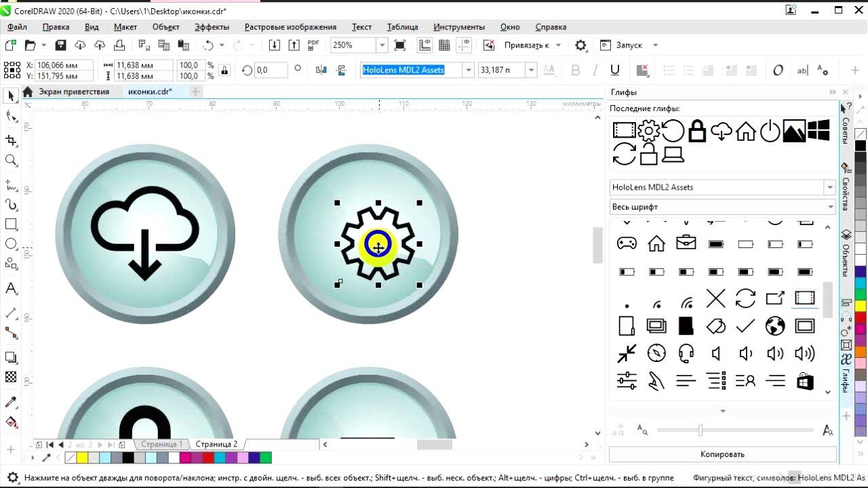Select the Zoom magnifier tool
The height and width of the screenshot is (488, 868).
pos(11,161)
